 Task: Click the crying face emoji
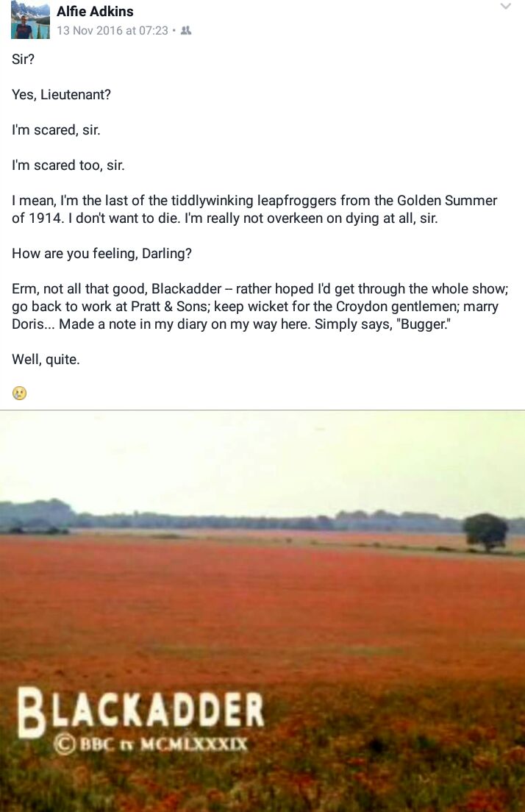[x=19, y=393]
